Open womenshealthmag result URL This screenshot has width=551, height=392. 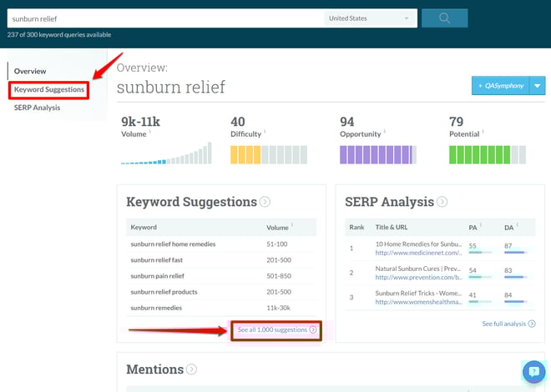coord(418,302)
